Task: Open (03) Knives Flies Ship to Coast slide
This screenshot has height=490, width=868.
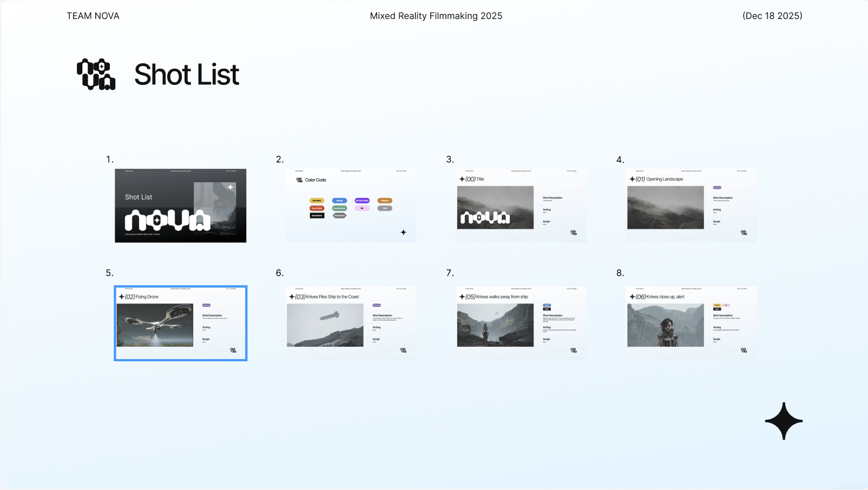Action: 351,323
